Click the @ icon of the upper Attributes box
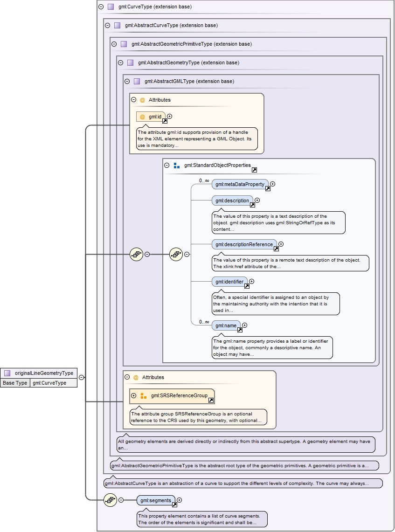 coord(143,100)
